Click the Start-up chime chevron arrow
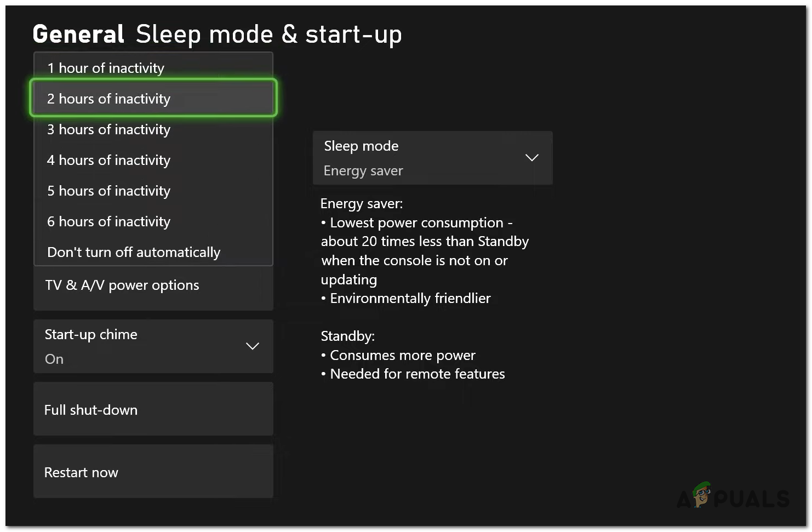The image size is (812, 532). [253, 346]
